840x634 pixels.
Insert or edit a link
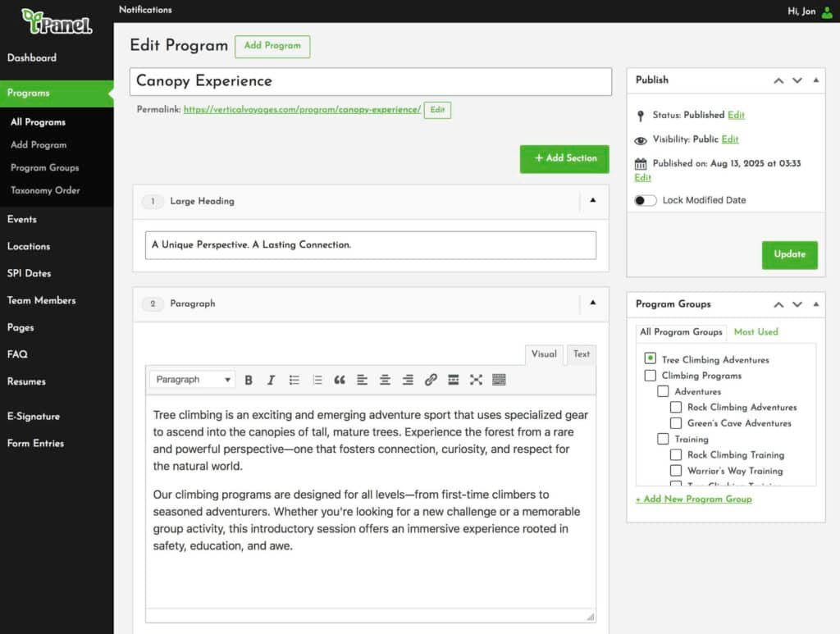click(x=431, y=380)
